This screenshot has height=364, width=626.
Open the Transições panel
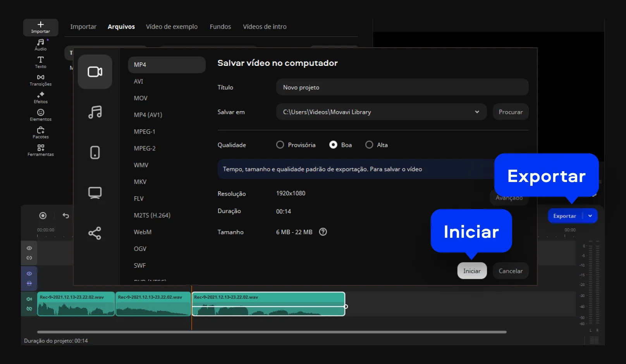[41, 80]
